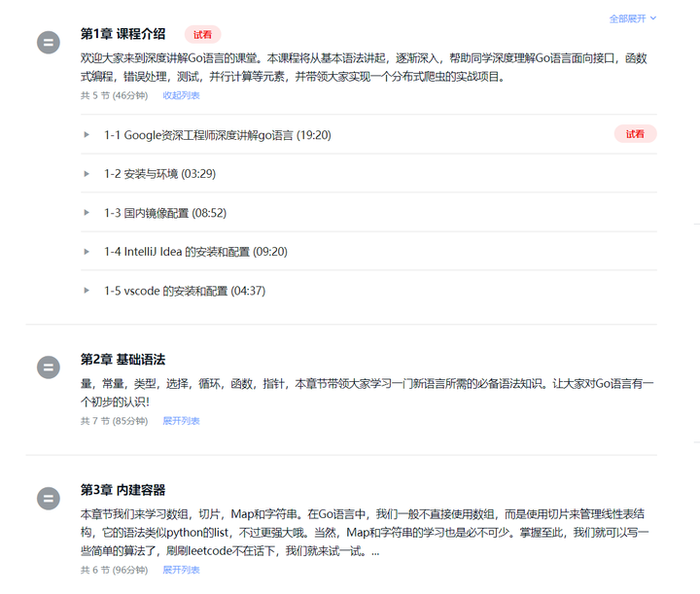Image resolution: width=700 pixels, height=594 pixels.
Task: Click chapter title 第3章 内建容器
Action: point(122,490)
